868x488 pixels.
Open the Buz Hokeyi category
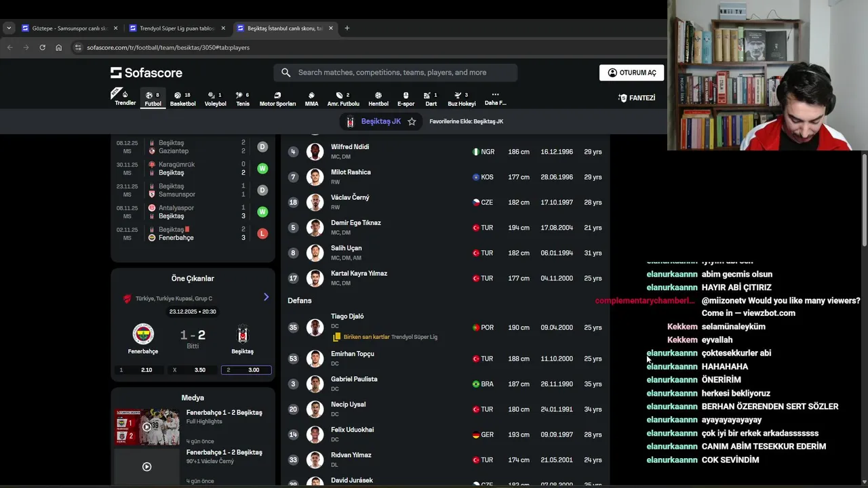pos(462,99)
